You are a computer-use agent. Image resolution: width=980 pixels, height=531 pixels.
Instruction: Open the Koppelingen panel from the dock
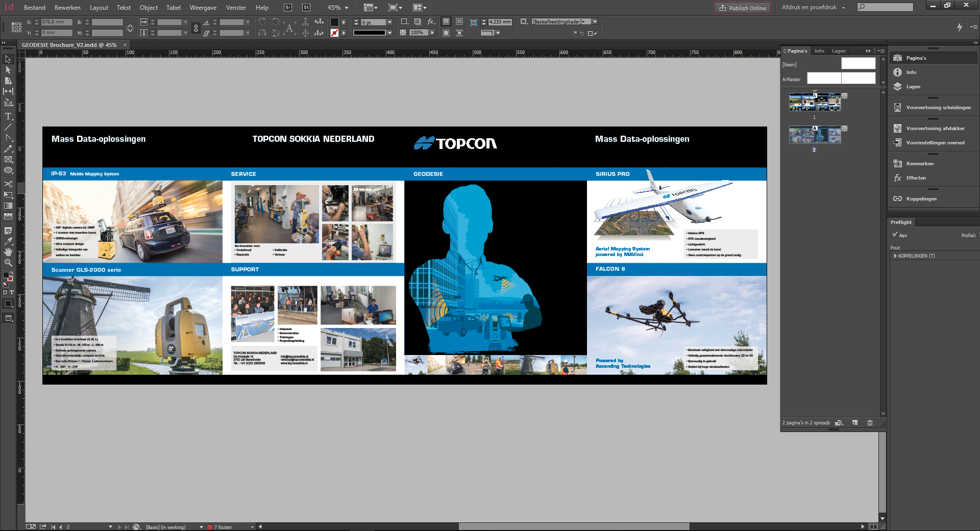click(x=921, y=198)
